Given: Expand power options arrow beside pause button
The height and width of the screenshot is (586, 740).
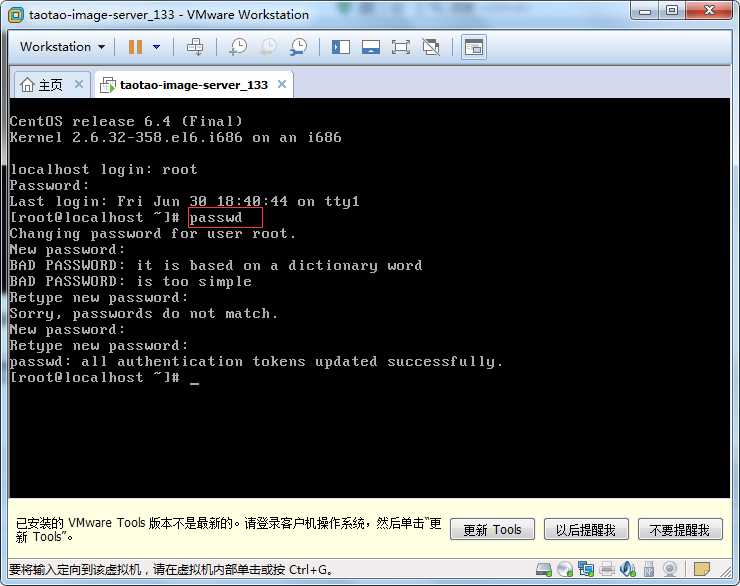Looking at the screenshot, I should 157,47.
